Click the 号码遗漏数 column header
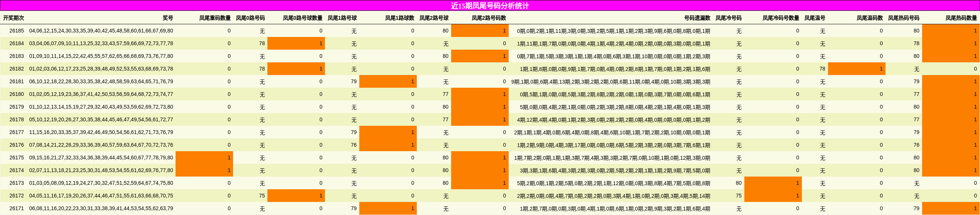980x215 pixels. (x=697, y=18)
